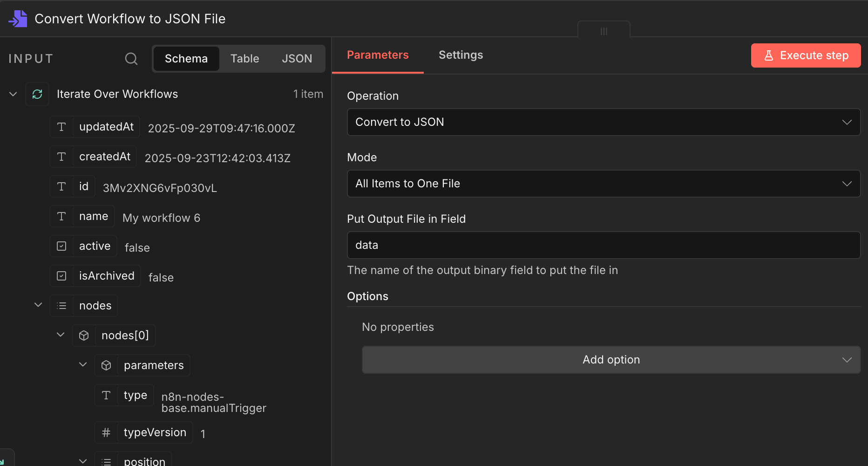868x466 pixels.
Task: Collapse the nodes array
Action: point(38,305)
